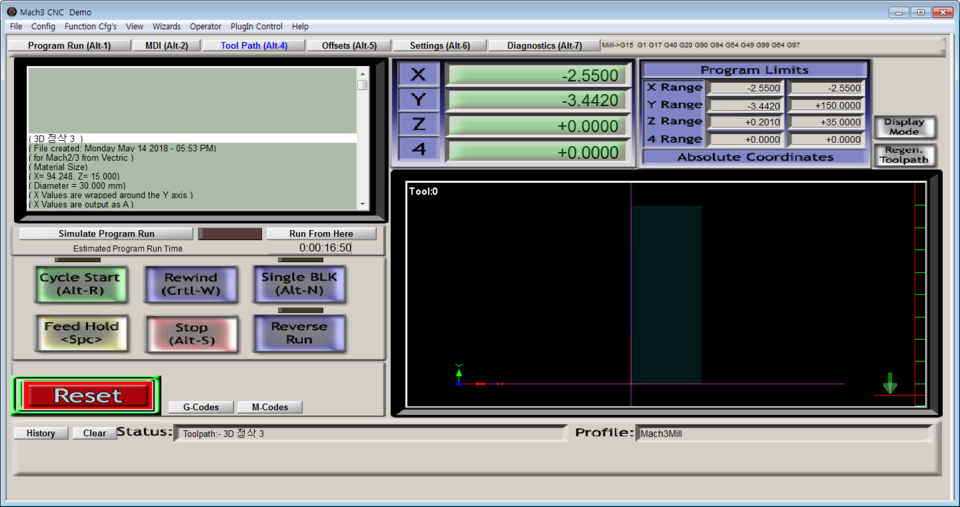Click X Range minimum -2.5500 field
Viewport: 960px width, 507px height.
tap(746, 88)
